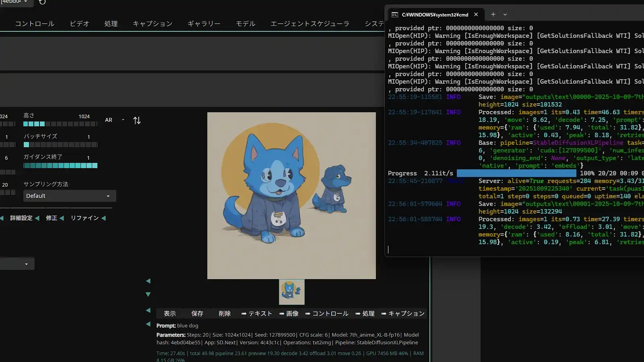Image resolution: width=644 pixels, height=362 pixels.
Task: Collapse the リファイン section
Action: 85,218
